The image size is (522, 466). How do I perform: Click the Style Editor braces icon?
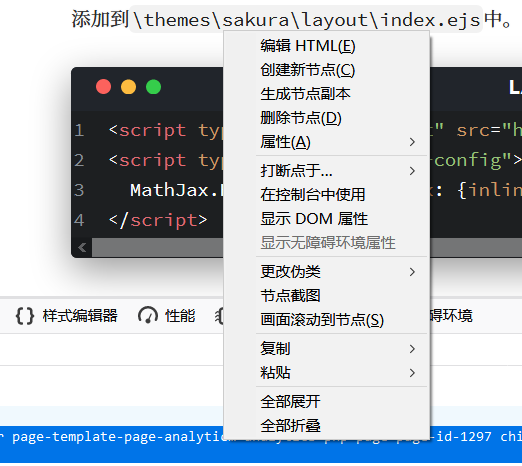[25, 316]
